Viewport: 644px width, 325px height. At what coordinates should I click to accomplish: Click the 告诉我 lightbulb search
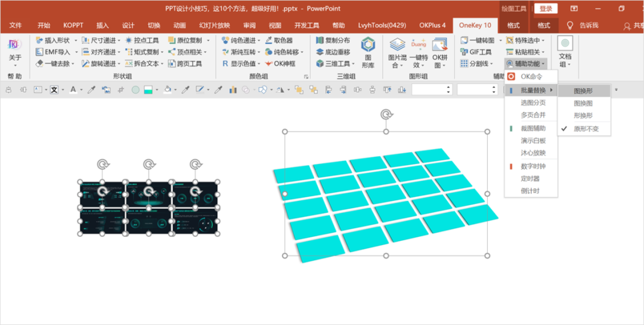click(x=583, y=26)
